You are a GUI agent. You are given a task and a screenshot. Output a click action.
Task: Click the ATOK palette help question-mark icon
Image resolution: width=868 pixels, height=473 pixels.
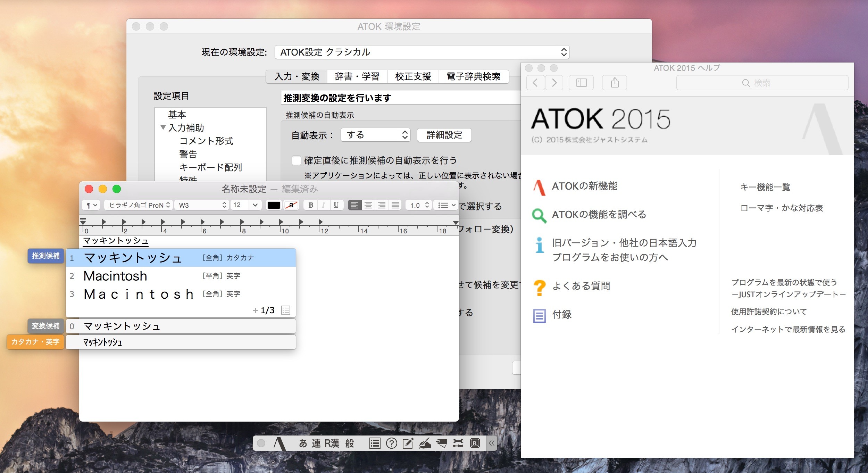click(391, 443)
